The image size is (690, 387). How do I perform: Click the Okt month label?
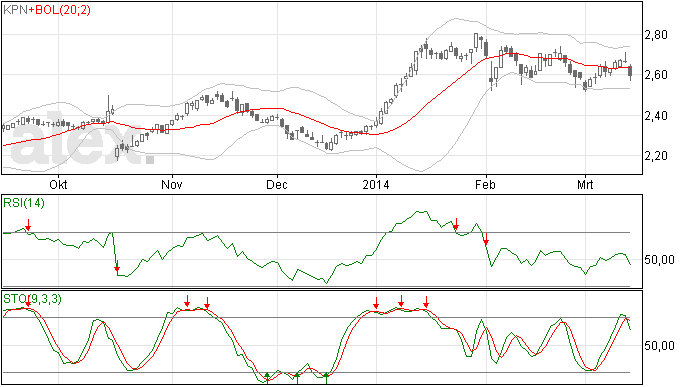click(x=58, y=184)
